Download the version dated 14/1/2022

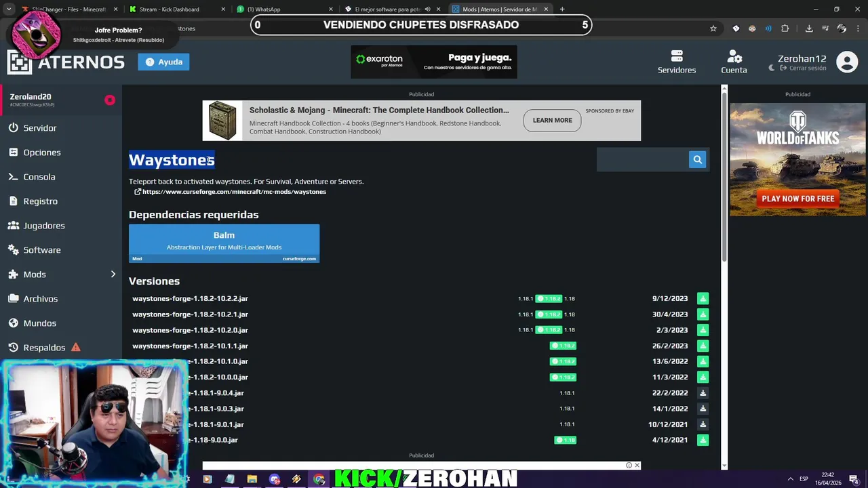coord(703,409)
